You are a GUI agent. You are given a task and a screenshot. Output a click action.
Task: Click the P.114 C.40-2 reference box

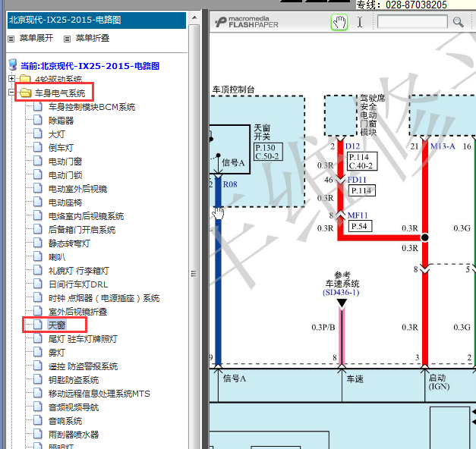[x=362, y=162]
